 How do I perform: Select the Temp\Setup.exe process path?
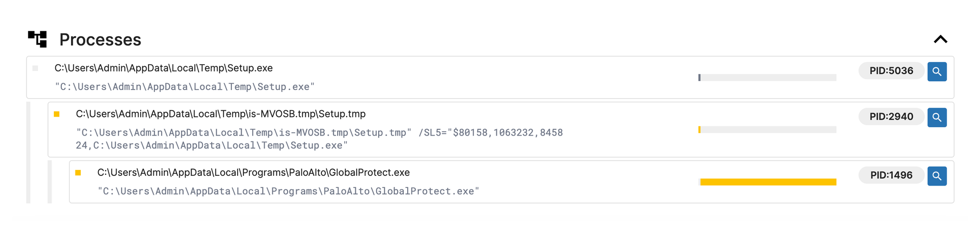point(164,68)
